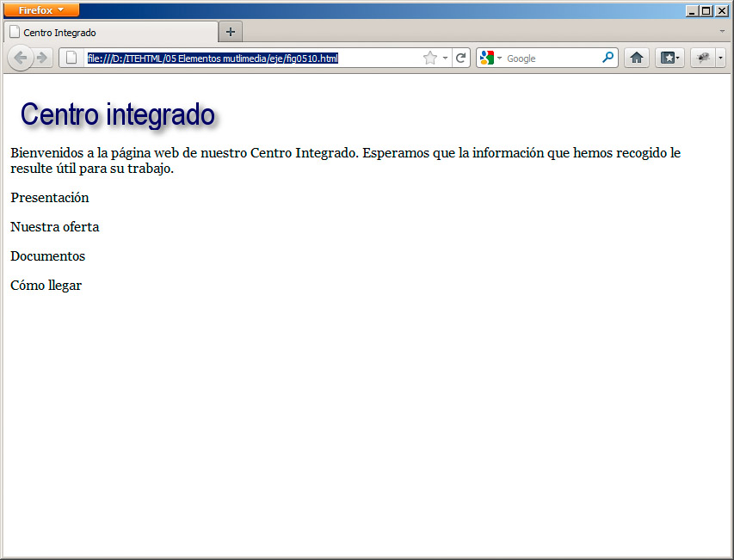This screenshot has width=734, height=560.
Task: Go to the Home page
Action: click(637, 58)
